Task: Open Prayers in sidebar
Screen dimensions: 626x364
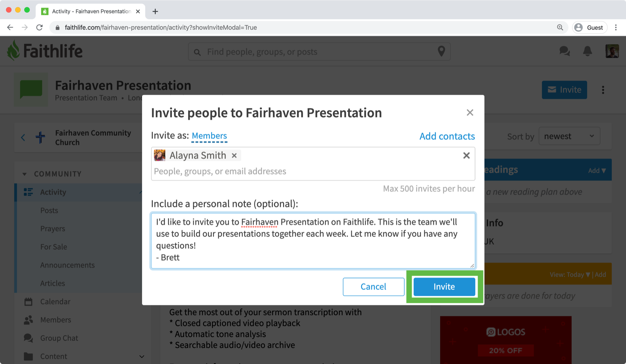Action: coord(53,229)
